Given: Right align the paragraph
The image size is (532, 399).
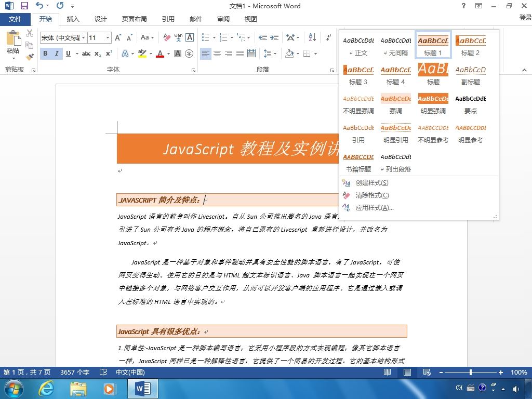Looking at the screenshot, I should coord(229,54).
